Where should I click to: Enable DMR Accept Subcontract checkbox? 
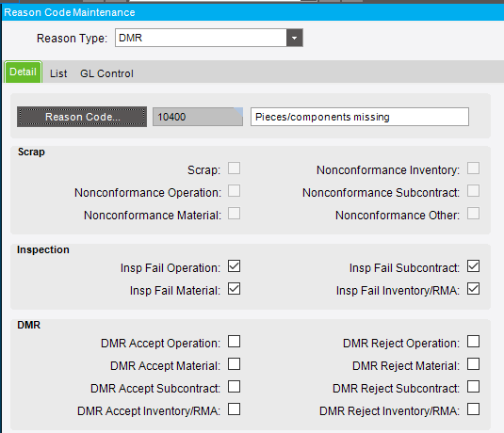(x=234, y=387)
